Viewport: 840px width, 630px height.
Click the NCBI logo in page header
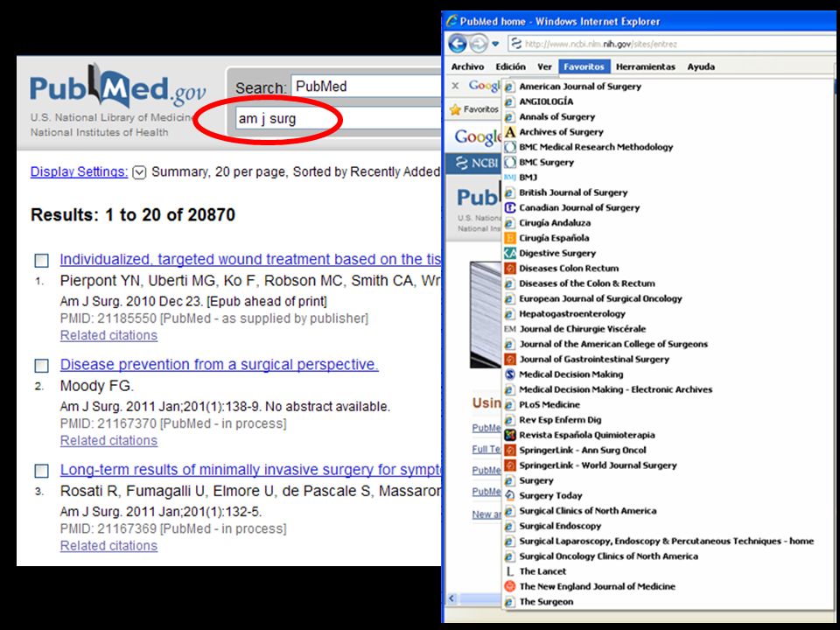(477, 163)
